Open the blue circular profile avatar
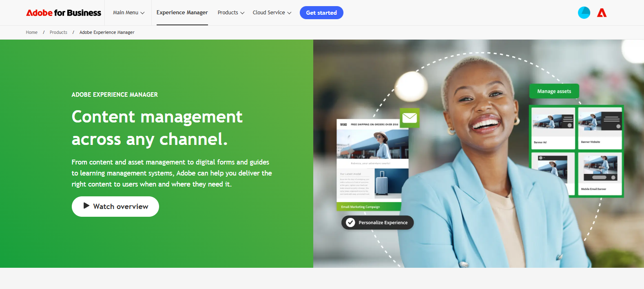 pos(584,13)
